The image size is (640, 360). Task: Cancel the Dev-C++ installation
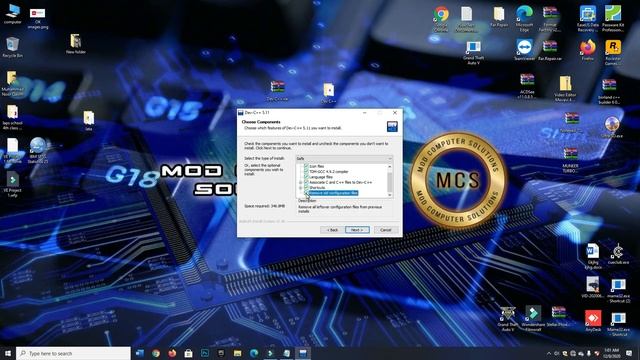[386, 230]
